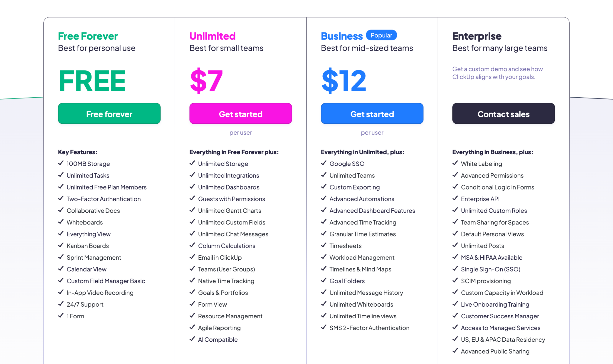This screenshot has width=613, height=364.
Task: Click the checkmark beside Whiteboards
Action: click(61, 222)
